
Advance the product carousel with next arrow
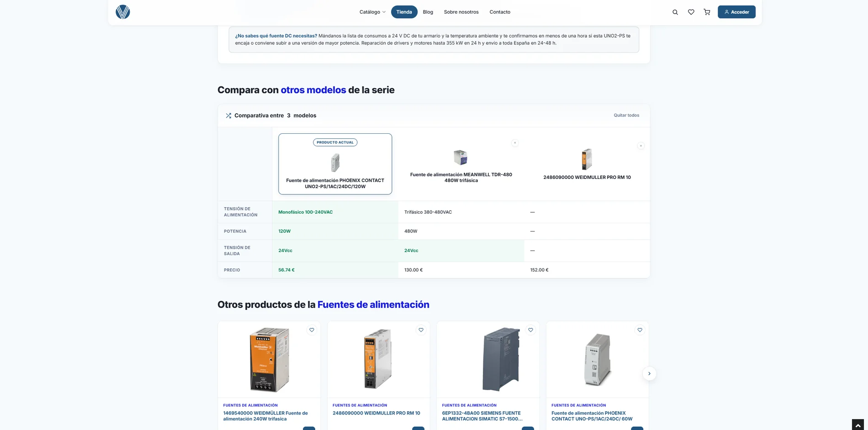click(x=649, y=374)
